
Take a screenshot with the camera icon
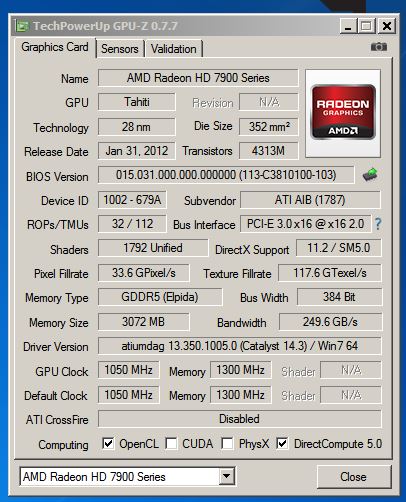(379, 47)
